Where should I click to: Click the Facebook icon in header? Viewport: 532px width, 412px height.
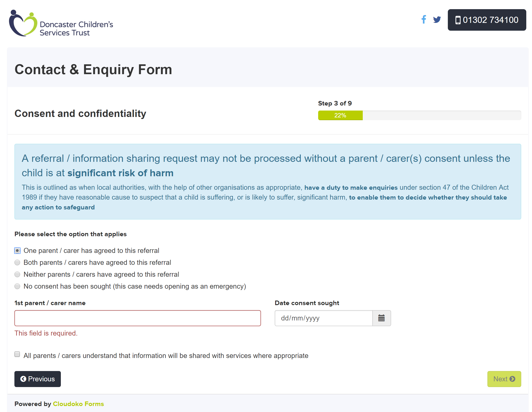(424, 20)
